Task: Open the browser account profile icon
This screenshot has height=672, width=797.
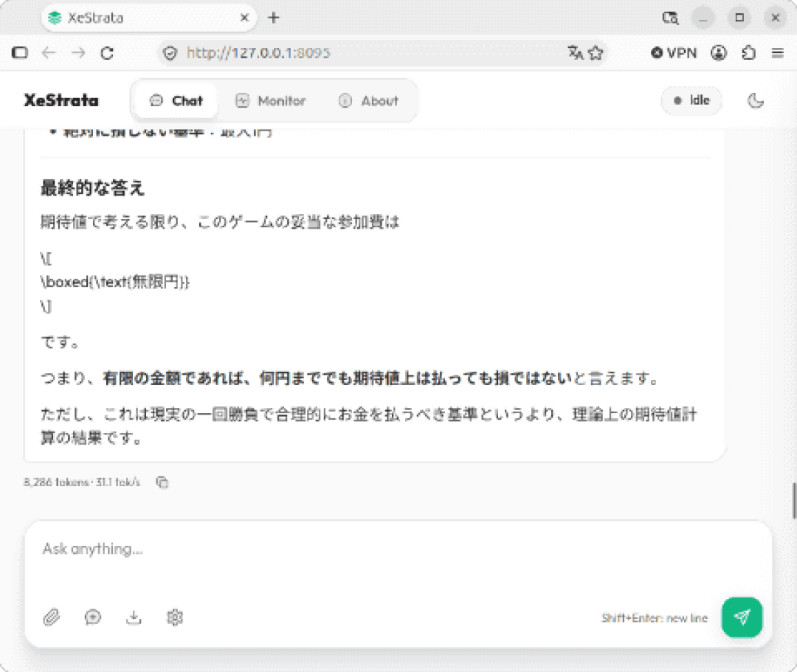Action: tap(718, 53)
